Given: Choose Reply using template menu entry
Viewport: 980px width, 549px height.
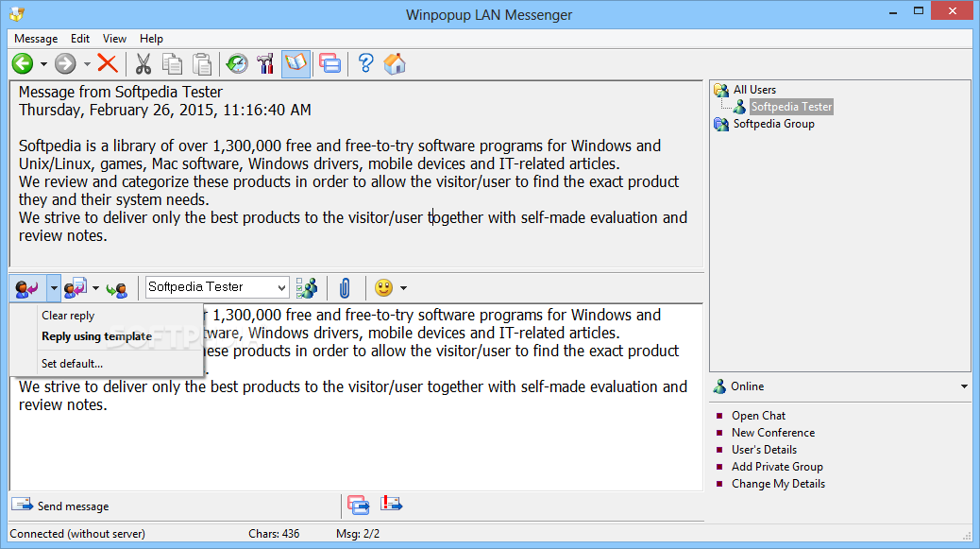Looking at the screenshot, I should (x=97, y=336).
